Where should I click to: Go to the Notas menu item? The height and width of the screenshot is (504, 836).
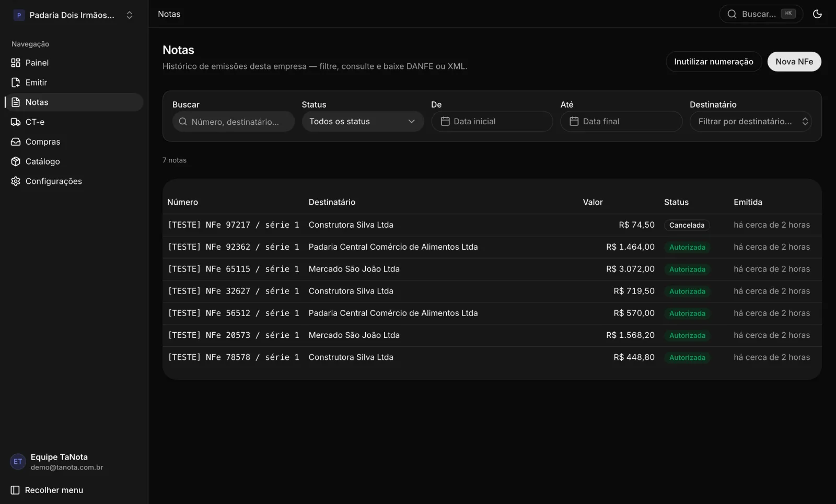74,102
